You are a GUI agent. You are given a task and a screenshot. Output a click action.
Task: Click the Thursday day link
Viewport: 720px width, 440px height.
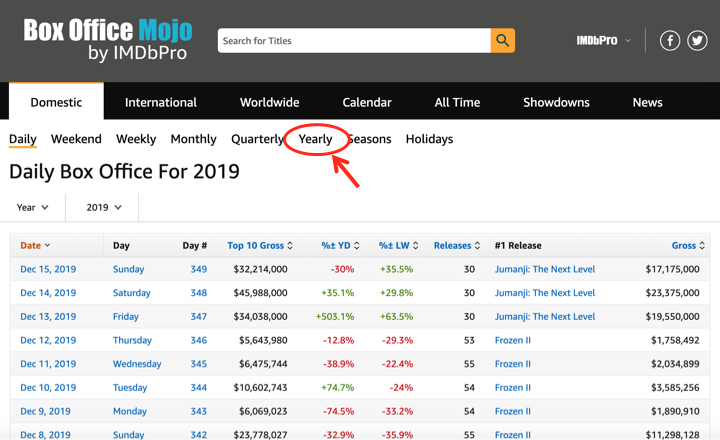point(132,340)
